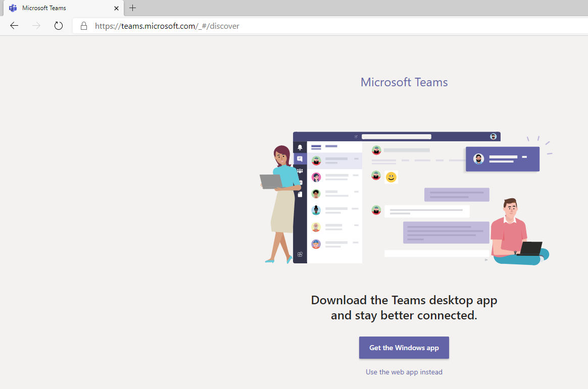The width and height of the screenshot is (588, 389).
Task: Reload the page with the refresh button
Action: coord(58,26)
